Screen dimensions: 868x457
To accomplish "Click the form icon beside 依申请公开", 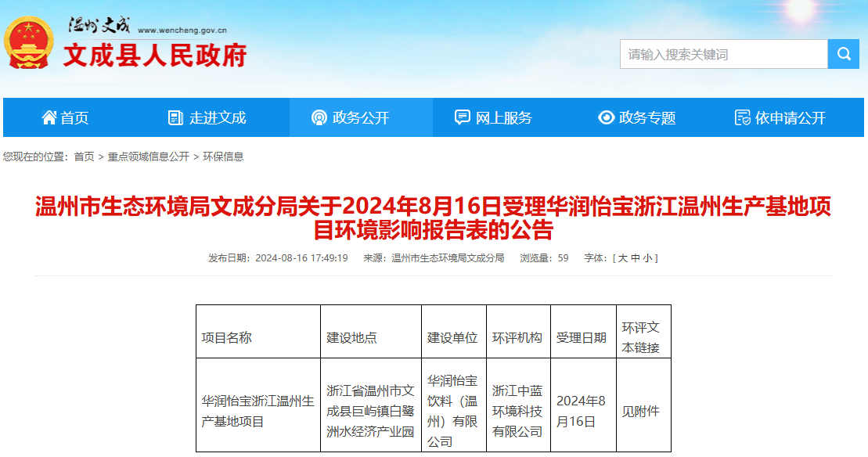I will (x=742, y=117).
